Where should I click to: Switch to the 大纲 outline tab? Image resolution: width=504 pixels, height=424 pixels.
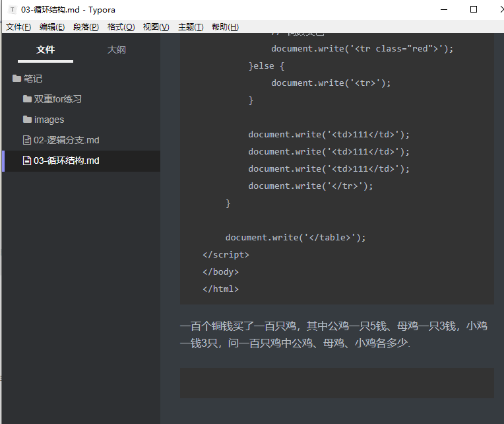[x=116, y=50]
